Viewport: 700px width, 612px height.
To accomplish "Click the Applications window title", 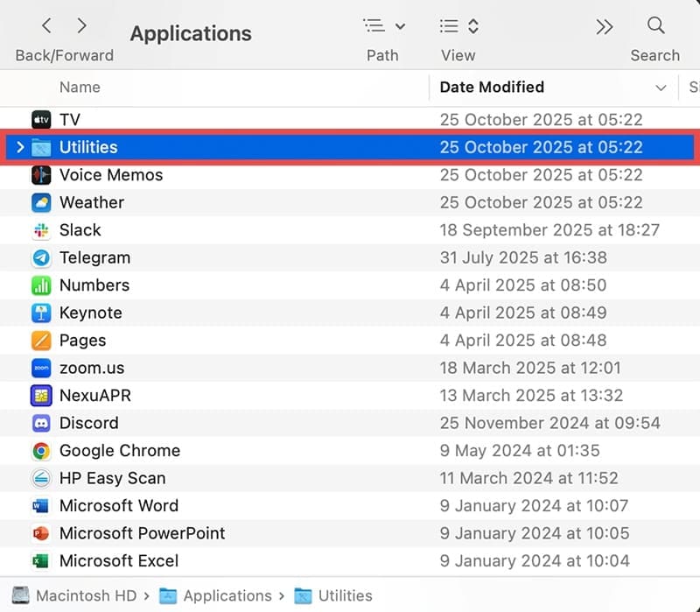I will point(191,33).
